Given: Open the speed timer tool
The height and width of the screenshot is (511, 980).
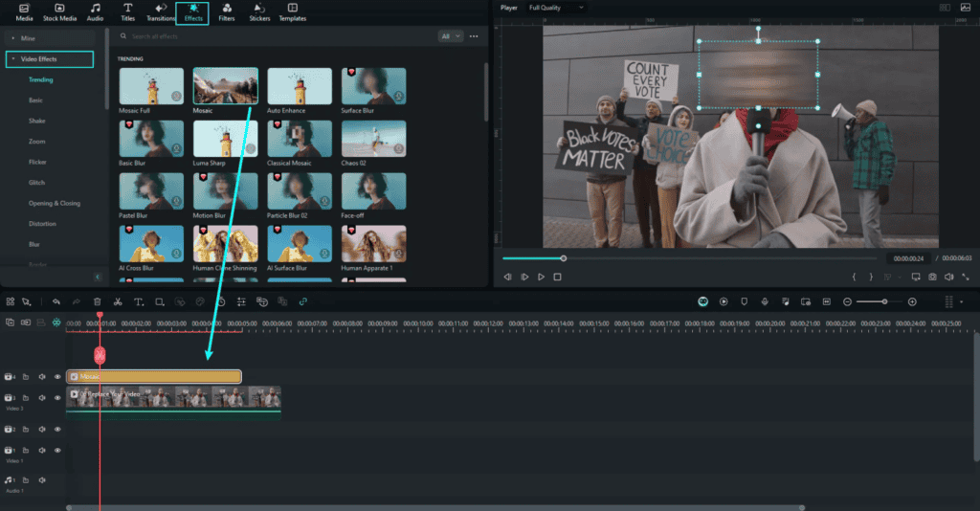Looking at the screenshot, I should 221,301.
